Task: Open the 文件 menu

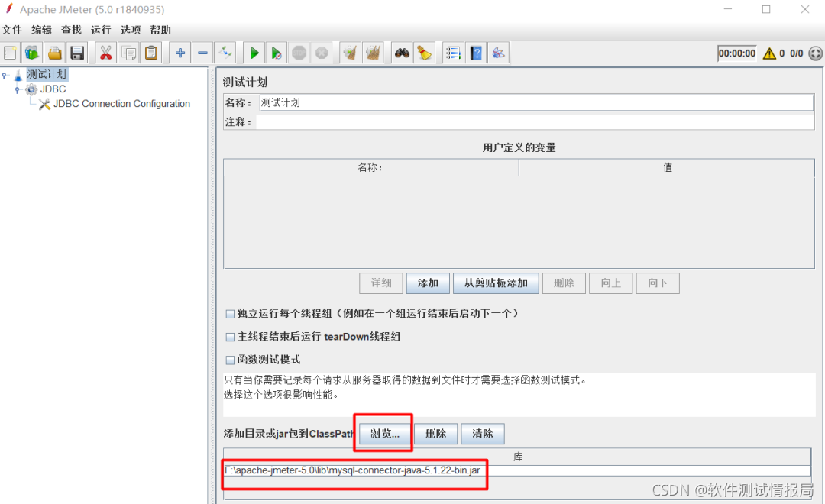Action: (x=11, y=30)
